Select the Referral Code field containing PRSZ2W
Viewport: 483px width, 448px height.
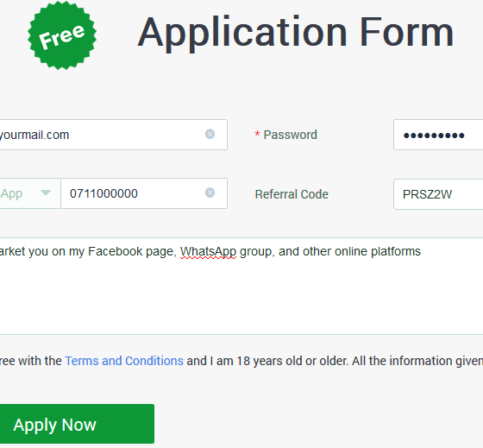pyautogui.click(x=438, y=194)
